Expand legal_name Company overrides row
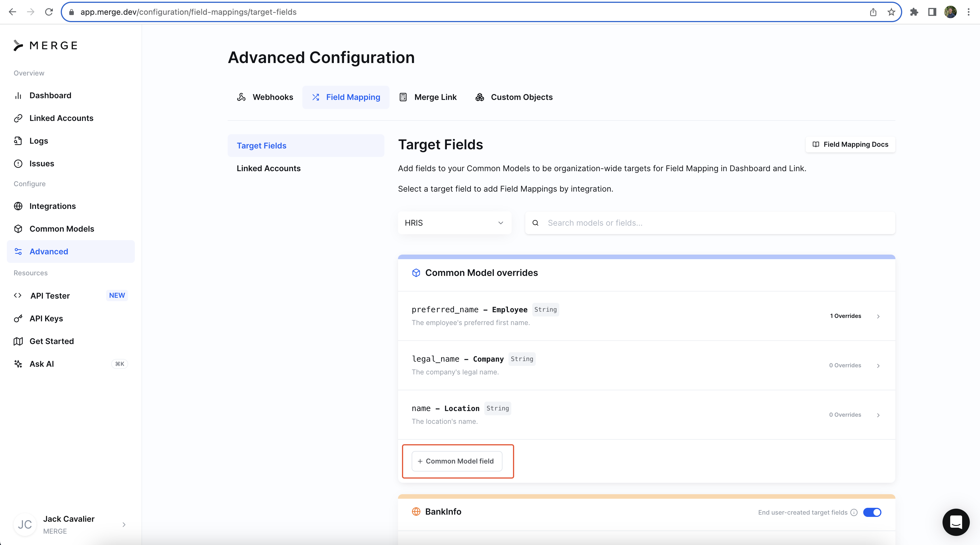This screenshot has width=980, height=545. (x=878, y=366)
